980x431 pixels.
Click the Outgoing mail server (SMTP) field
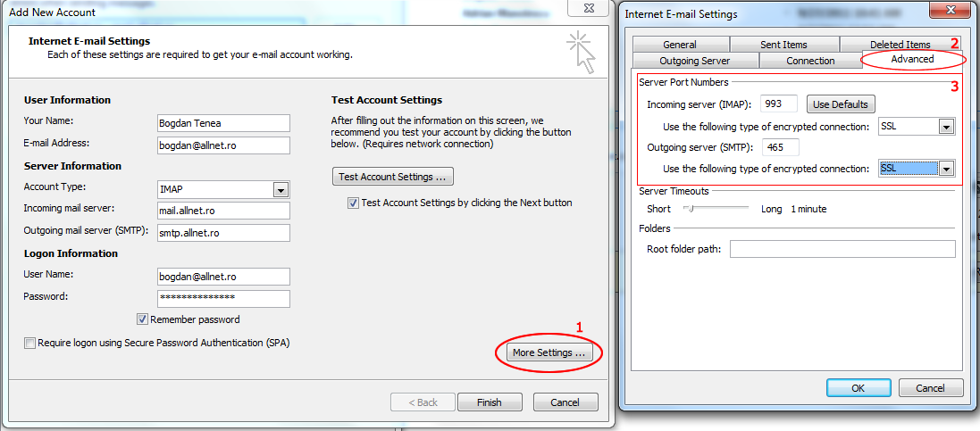[223, 233]
